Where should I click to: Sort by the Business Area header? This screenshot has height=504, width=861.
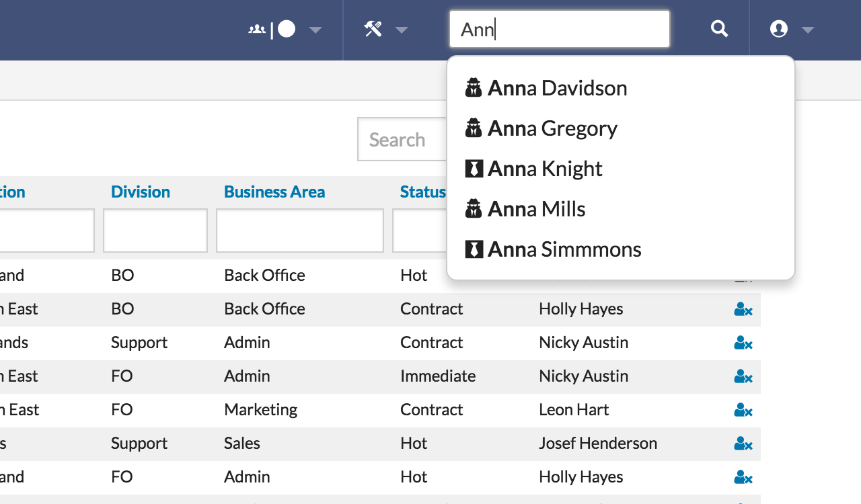coord(274,192)
